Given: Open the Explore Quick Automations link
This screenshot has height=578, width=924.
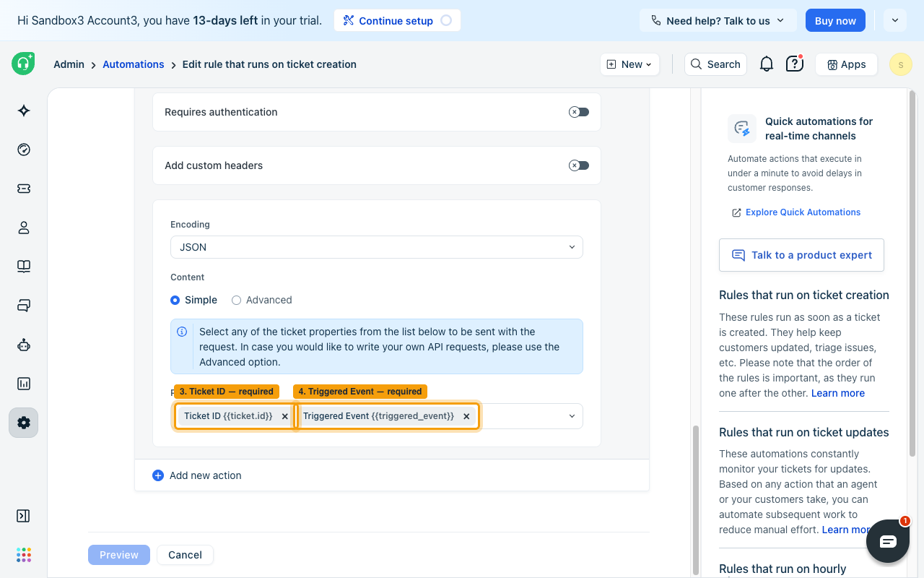Looking at the screenshot, I should point(796,212).
